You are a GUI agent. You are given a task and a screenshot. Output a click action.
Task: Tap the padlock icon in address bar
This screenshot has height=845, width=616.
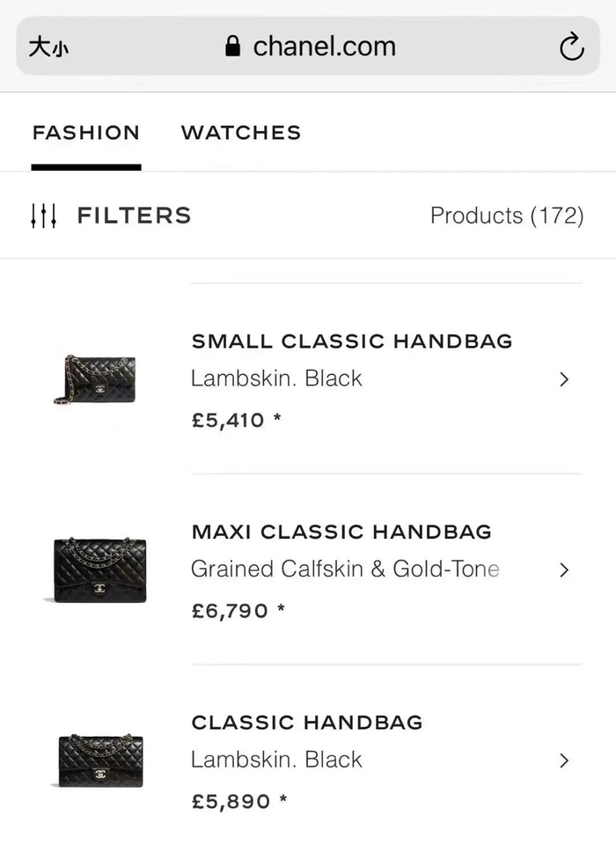click(233, 47)
